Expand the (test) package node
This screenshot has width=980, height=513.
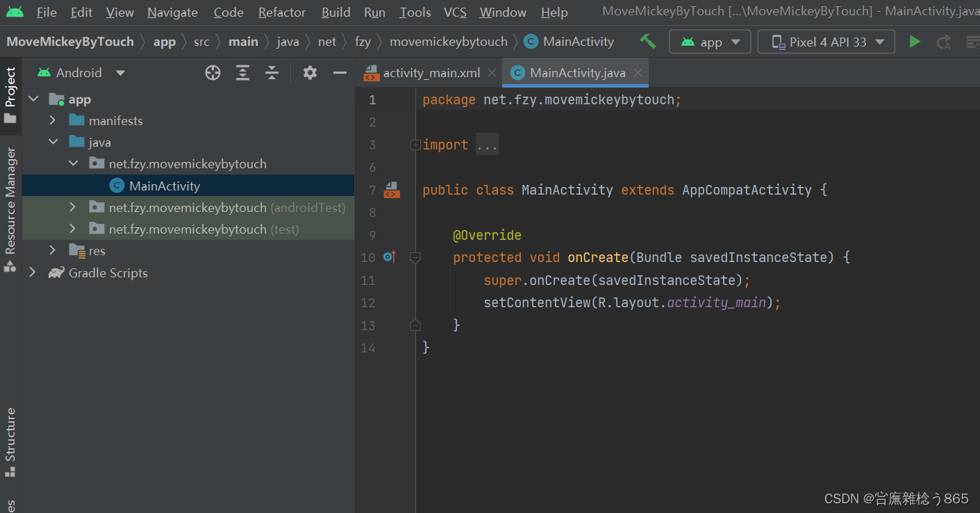click(x=73, y=229)
